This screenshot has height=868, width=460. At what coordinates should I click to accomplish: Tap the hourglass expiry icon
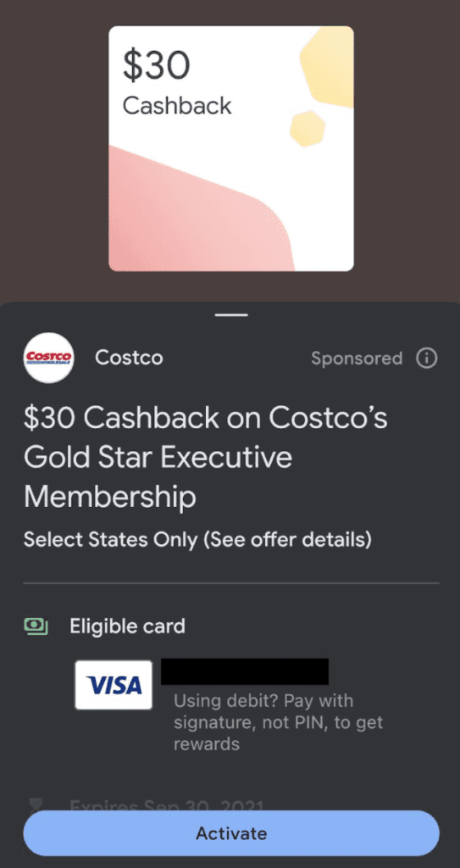coord(36,805)
